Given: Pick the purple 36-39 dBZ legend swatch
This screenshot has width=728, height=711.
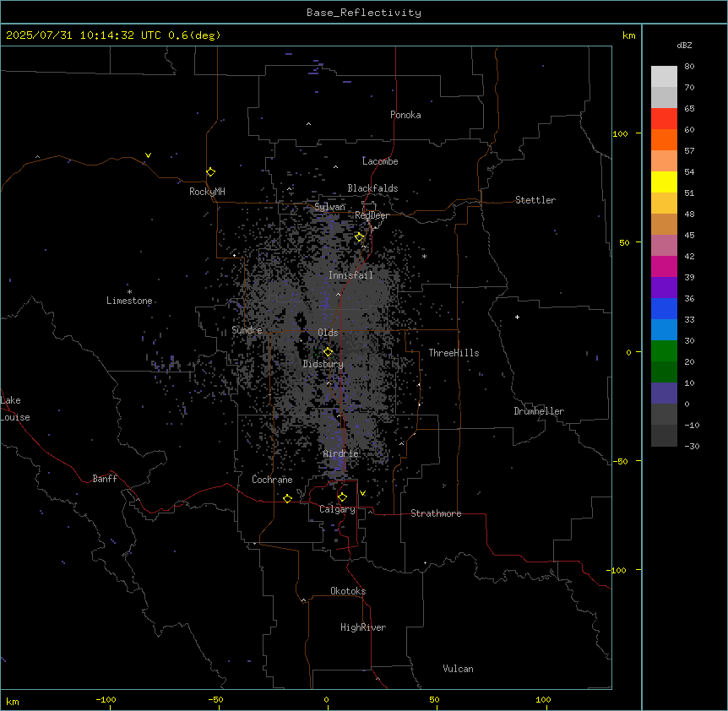Looking at the screenshot, I should (664, 288).
